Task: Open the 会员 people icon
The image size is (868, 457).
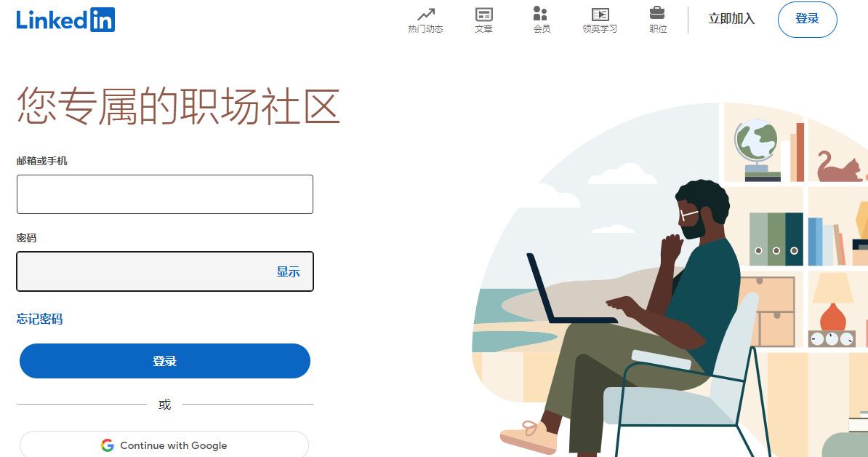Action: (x=540, y=13)
